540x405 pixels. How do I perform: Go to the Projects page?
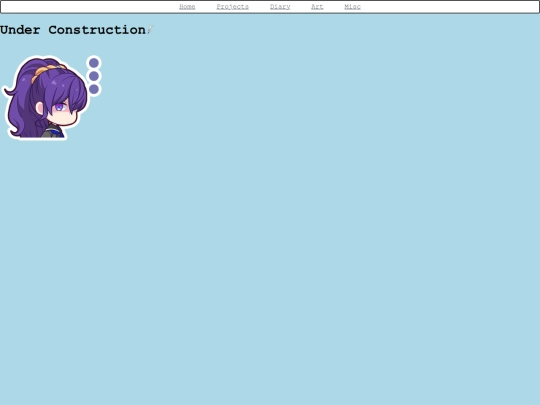pyautogui.click(x=232, y=7)
